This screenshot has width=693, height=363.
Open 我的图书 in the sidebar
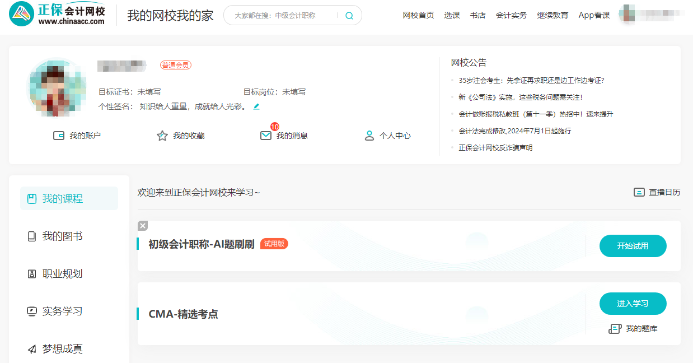pyautogui.click(x=55, y=236)
